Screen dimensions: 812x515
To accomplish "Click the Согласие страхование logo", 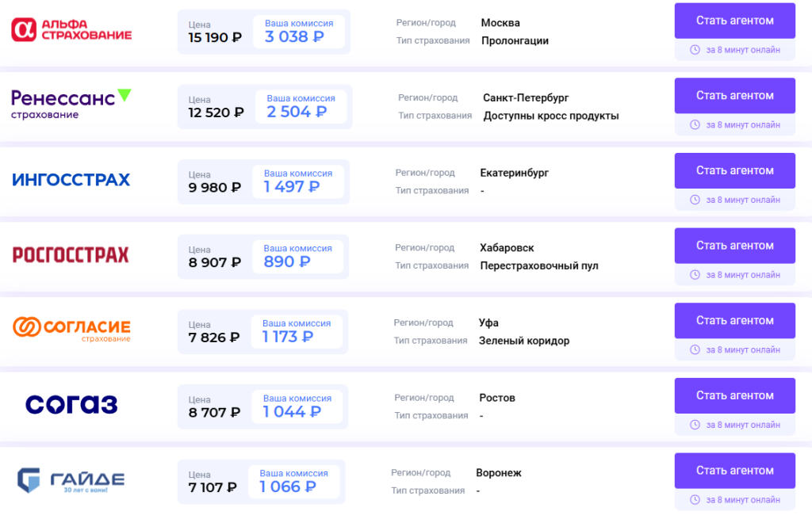I will click(71, 330).
